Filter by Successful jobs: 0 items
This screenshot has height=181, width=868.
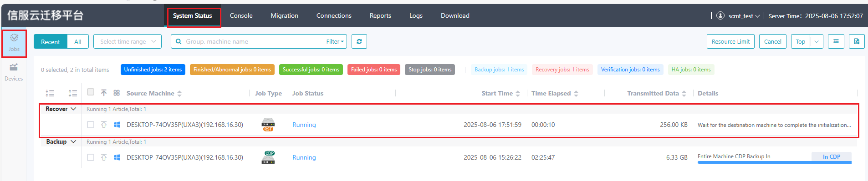311,70
